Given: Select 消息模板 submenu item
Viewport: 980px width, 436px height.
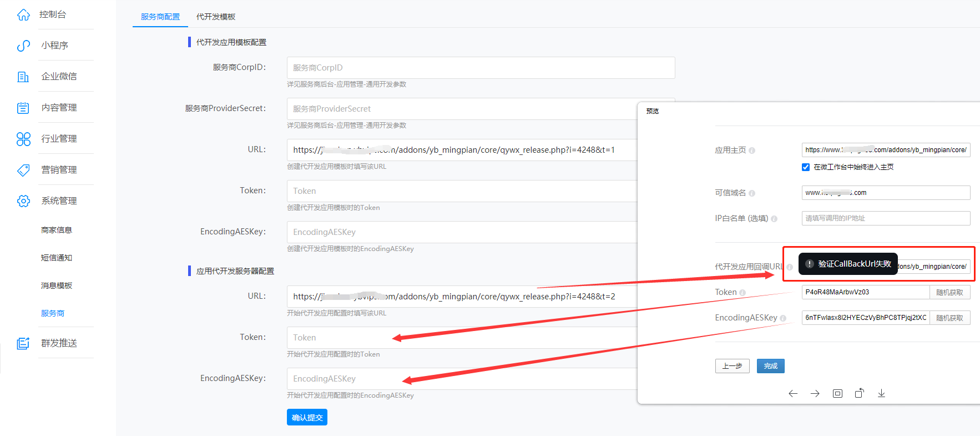Looking at the screenshot, I should [x=57, y=285].
